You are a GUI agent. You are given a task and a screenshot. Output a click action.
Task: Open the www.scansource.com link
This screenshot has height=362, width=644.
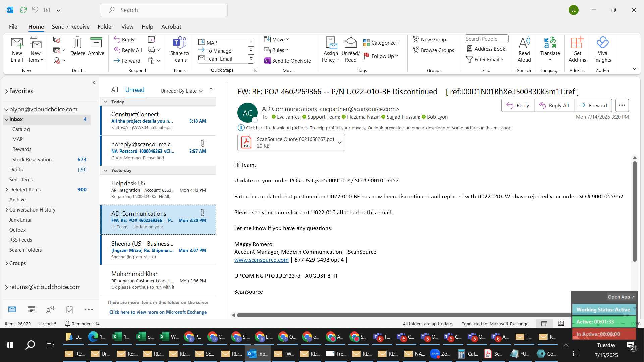point(261,260)
